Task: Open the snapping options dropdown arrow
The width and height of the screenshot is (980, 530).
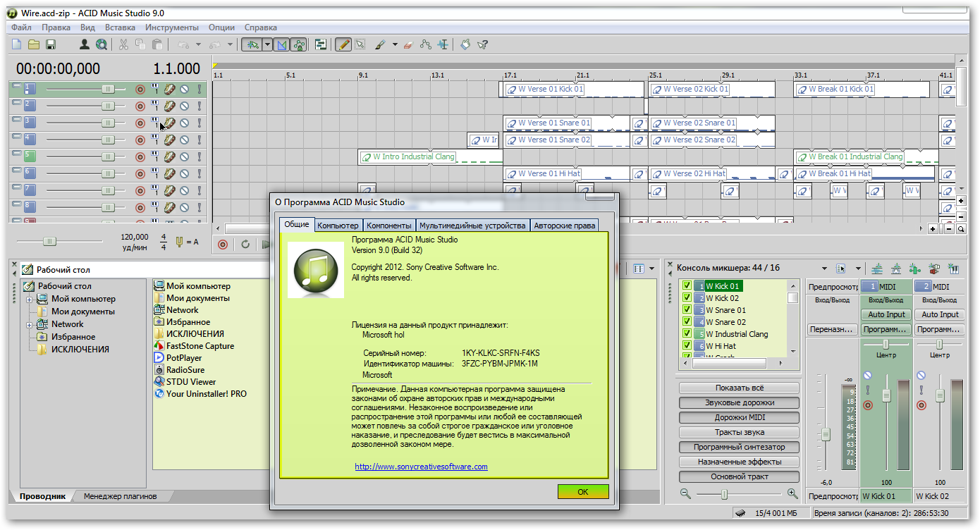Action: [268, 44]
